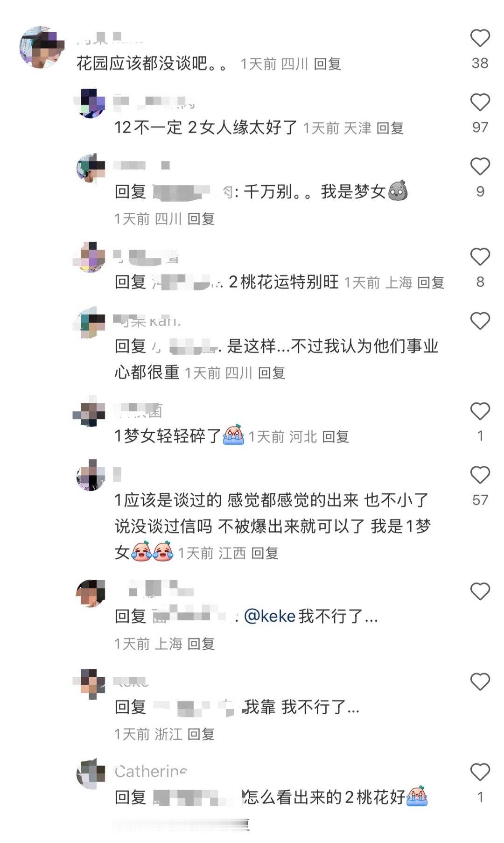The width and height of the screenshot is (504, 843).
Task: Like the '我靠 我不行了' comment
Action: [x=480, y=682]
